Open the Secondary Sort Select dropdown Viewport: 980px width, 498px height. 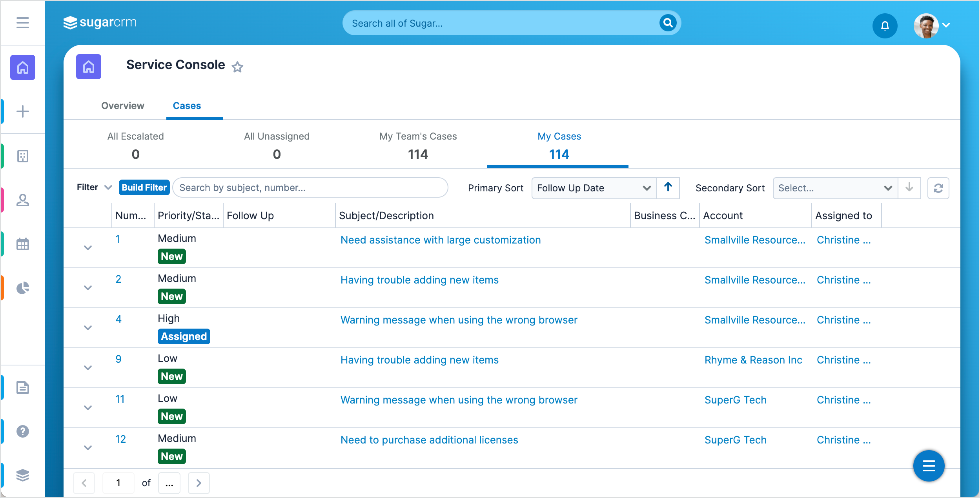click(x=835, y=188)
